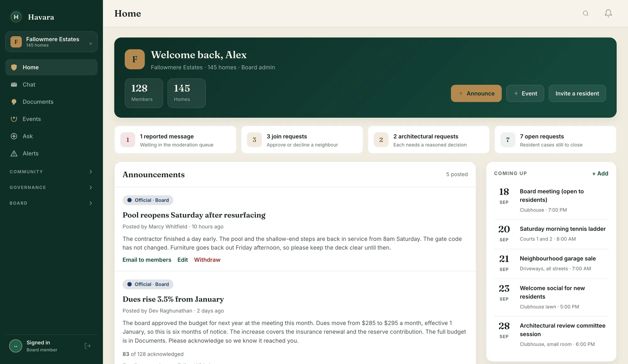Click Invite a resident

(577, 93)
